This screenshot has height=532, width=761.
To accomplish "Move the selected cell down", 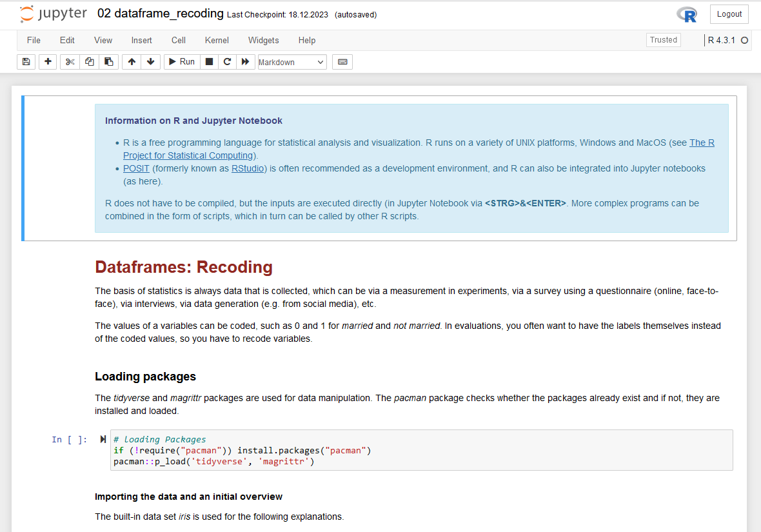I will 150,62.
